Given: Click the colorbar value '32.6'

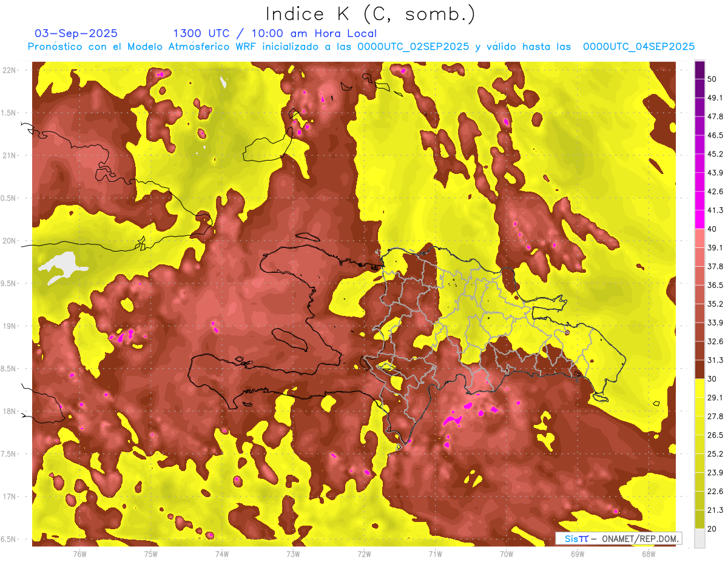Looking at the screenshot, I should pos(715,341).
